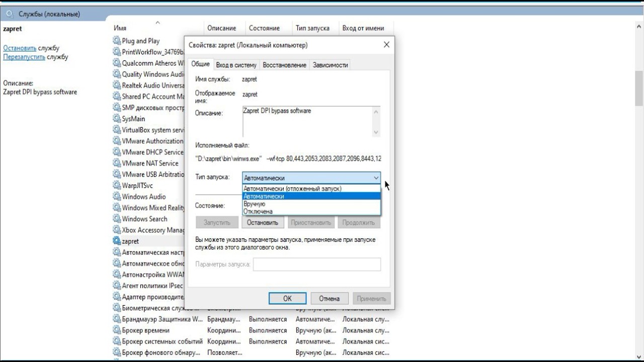Select the Адаптер производительности service row

point(148,297)
